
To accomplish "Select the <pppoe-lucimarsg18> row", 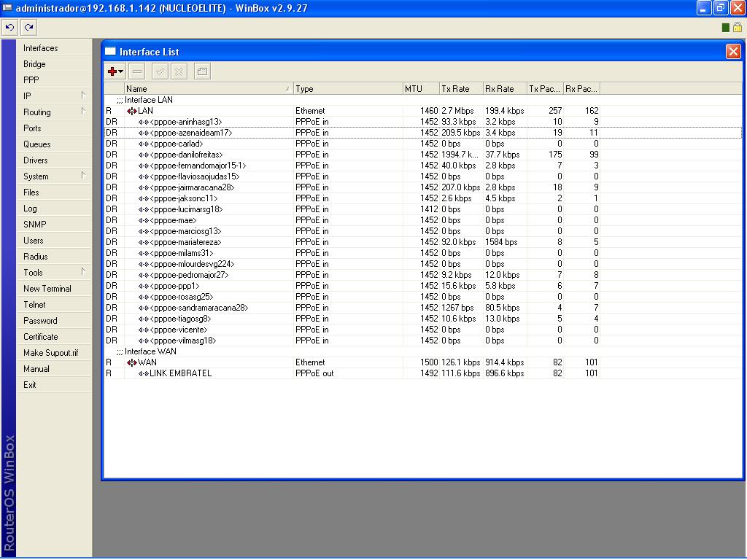I will point(423,209).
